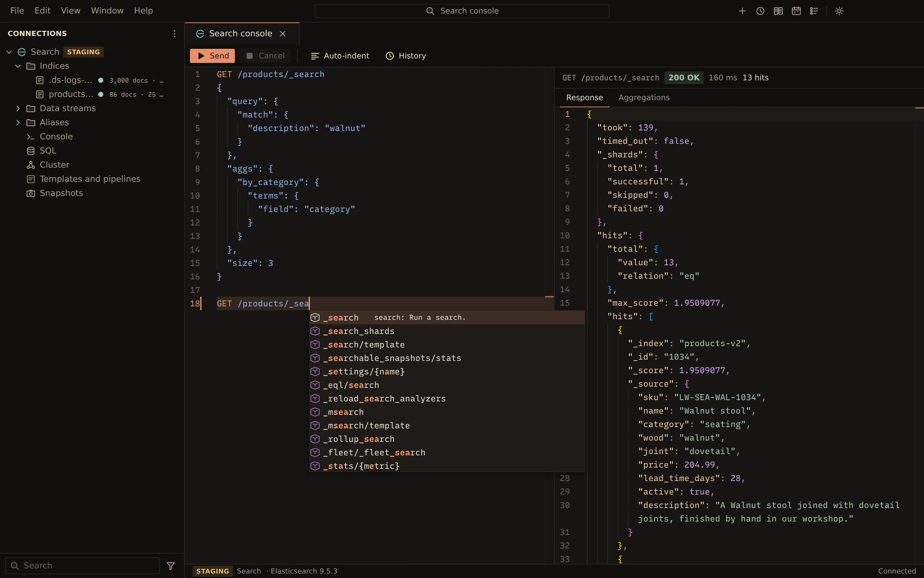Open the Edit menu

tap(42, 11)
